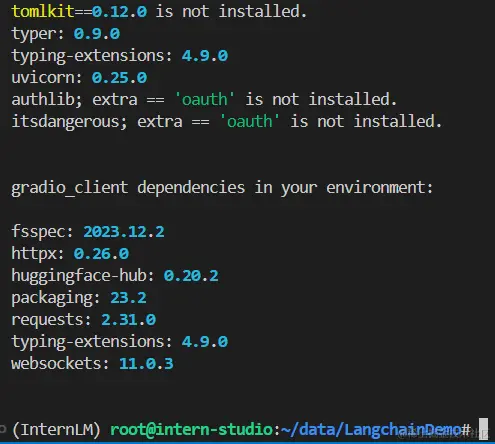Image resolution: width=495 pixels, height=444 pixels.
Task: Click the (InternLM) environment label
Action: (56, 429)
